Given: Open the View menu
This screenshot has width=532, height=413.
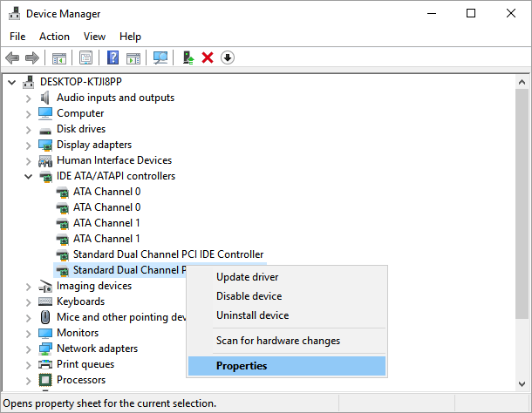Looking at the screenshot, I should pyautogui.click(x=94, y=37).
